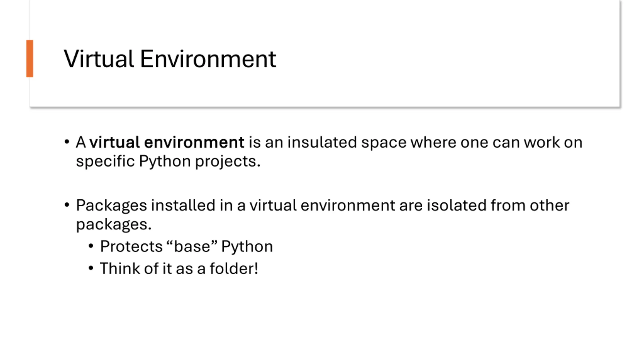
Task: Click the quoted word base
Action: pos(192,246)
